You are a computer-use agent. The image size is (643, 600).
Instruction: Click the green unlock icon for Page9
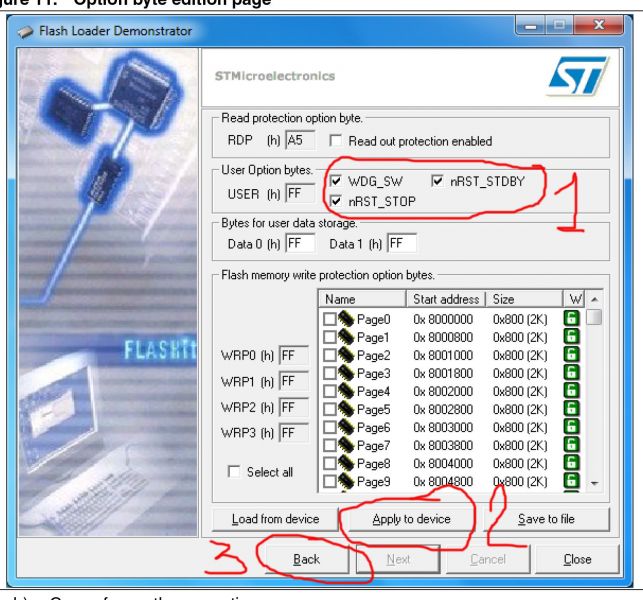coord(572,481)
